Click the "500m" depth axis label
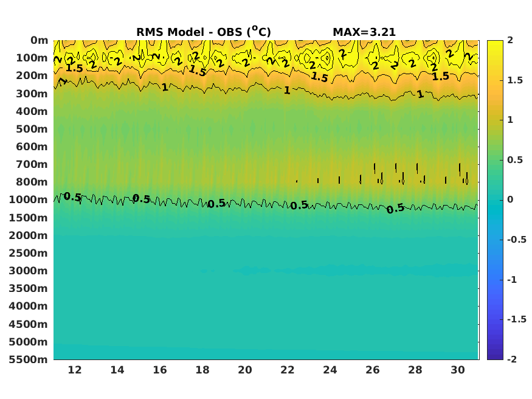The image size is (532, 399). [32, 129]
